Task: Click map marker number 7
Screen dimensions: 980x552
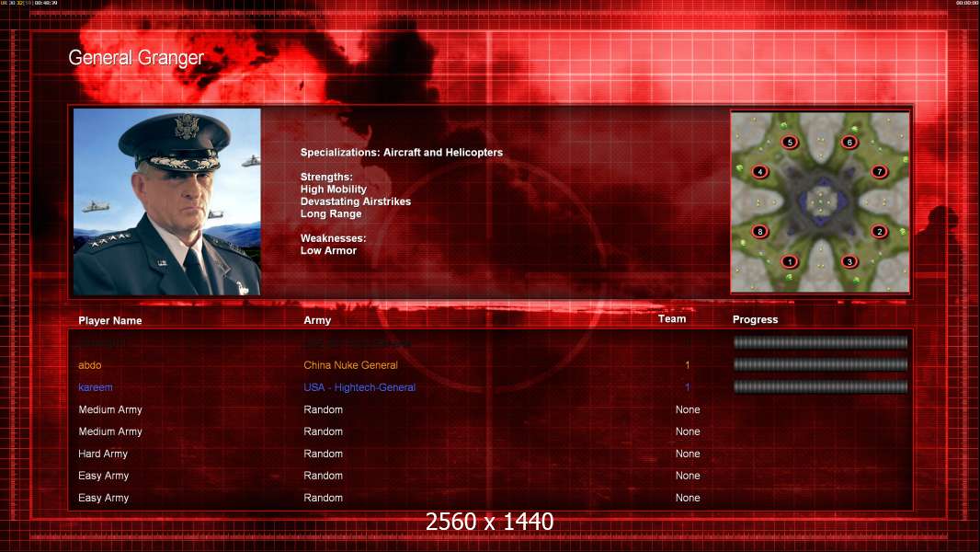Action: tap(880, 171)
